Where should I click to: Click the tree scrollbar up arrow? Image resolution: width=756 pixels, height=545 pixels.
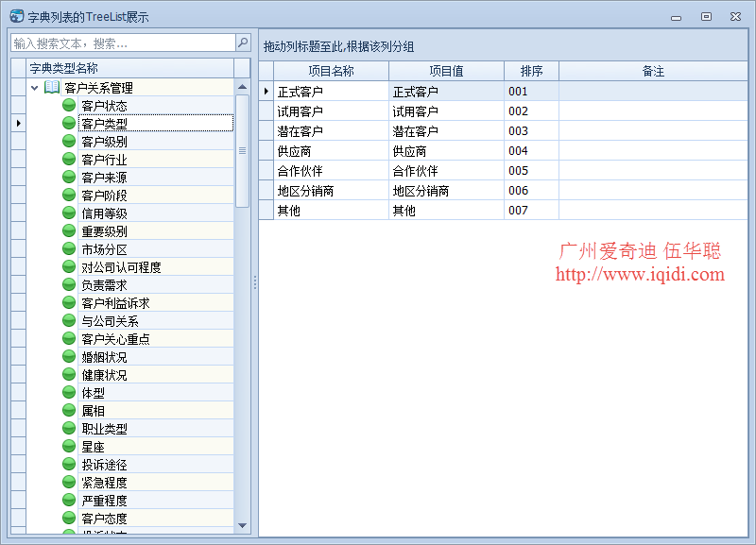click(243, 87)
